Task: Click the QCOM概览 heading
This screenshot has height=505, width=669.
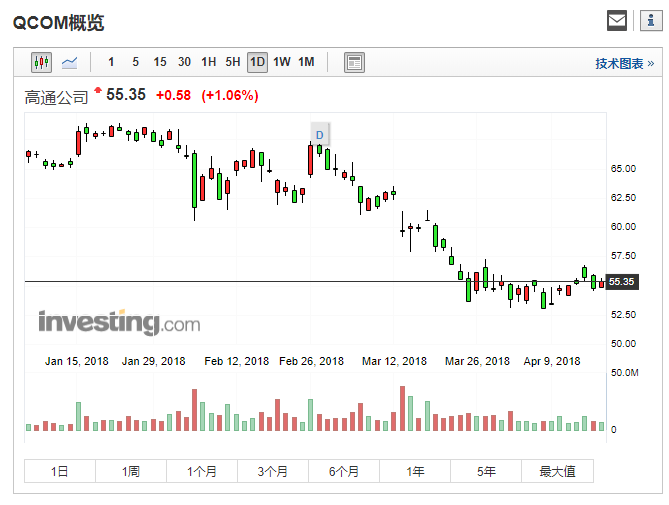Action: click(x=58, y=23)
